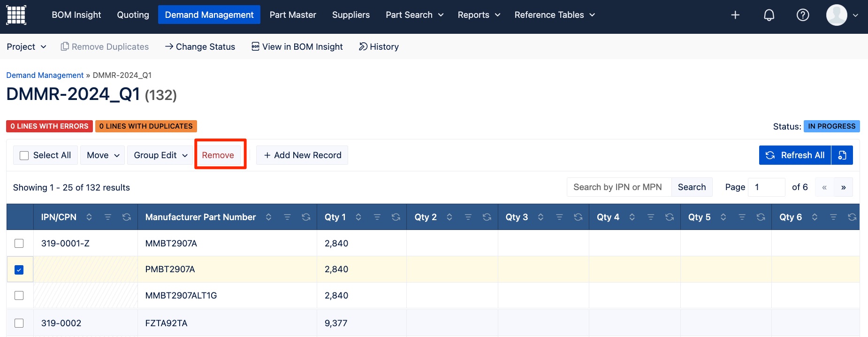Check the Select All checkbox
Image resolution: width=868 pixels, height=337 pixels.
pyautogui.click(x=24, y=155)
